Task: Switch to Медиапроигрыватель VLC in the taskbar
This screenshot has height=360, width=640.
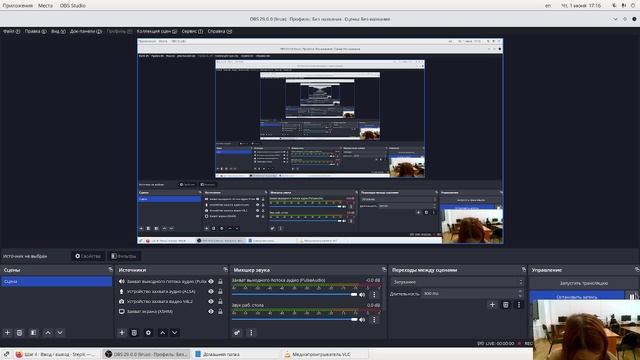Action: pos(324,354)
